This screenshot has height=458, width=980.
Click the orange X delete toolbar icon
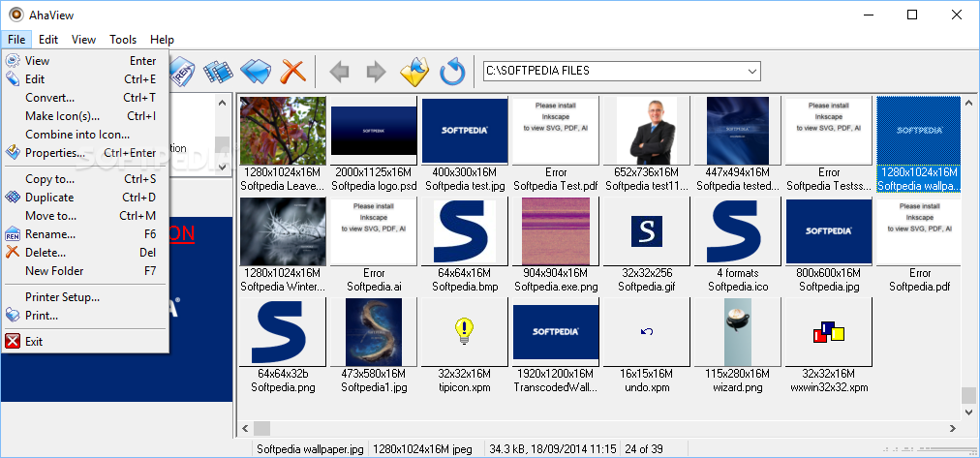pos(291,72)
